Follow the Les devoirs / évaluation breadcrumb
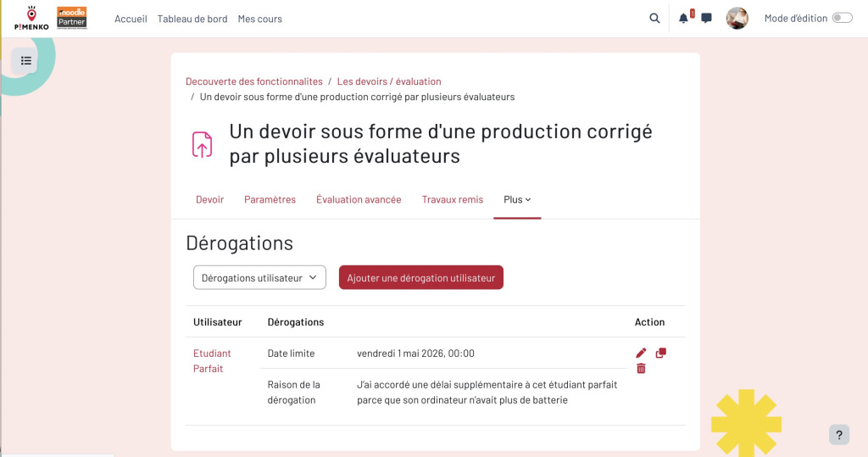Viewport: 868px width, 457px height. 389,81
